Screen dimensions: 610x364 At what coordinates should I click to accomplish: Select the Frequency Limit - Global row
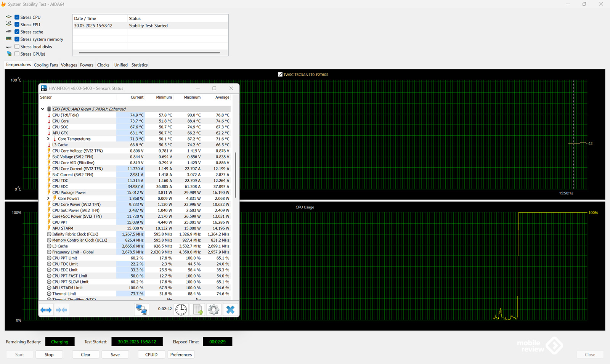click(135, 252)
